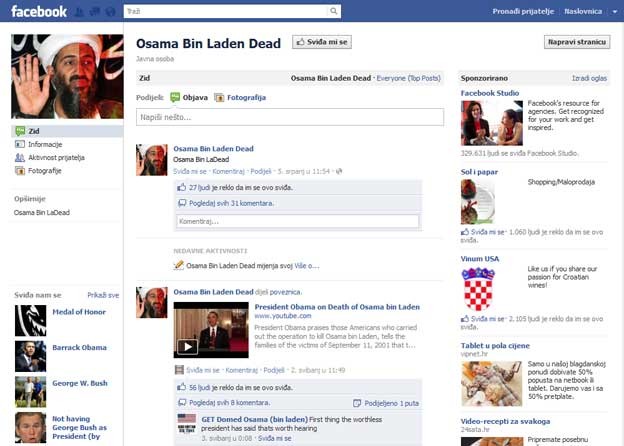Open Vinum USA ad title
The width and height of the screenshot is (624, 446).
480,259
